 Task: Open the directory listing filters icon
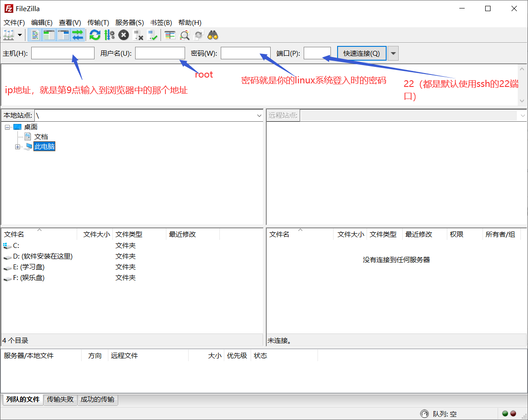point(170,35)
